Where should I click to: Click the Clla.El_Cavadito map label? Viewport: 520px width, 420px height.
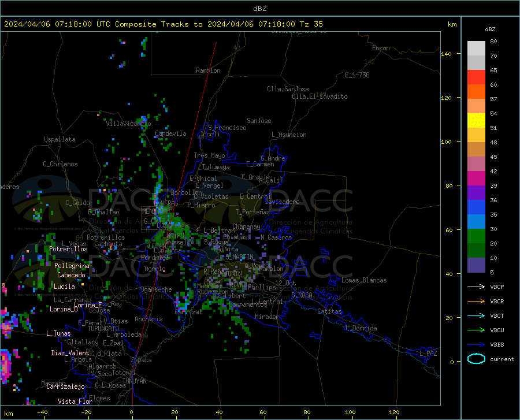pos(320,96)
